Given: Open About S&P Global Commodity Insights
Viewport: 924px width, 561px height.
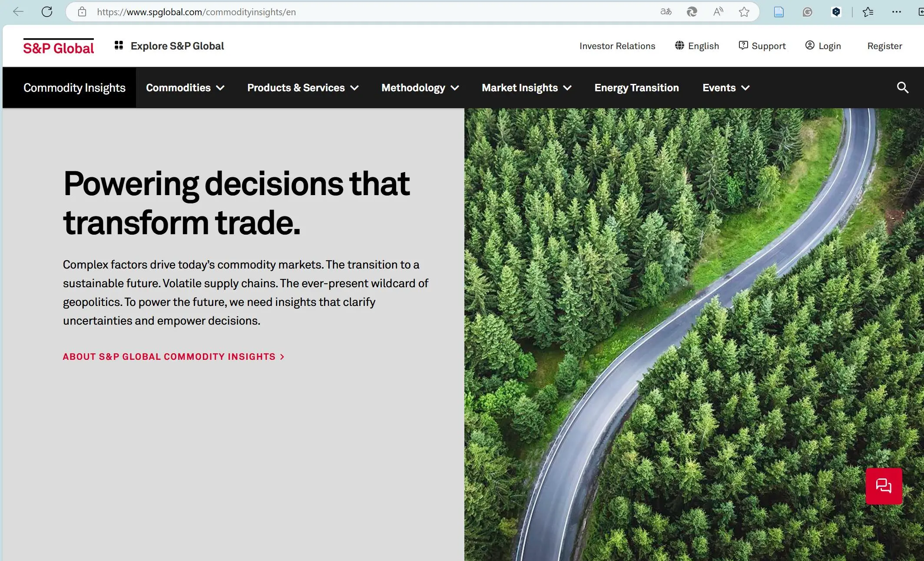Looking at the screenshot, I should [173, 357].
